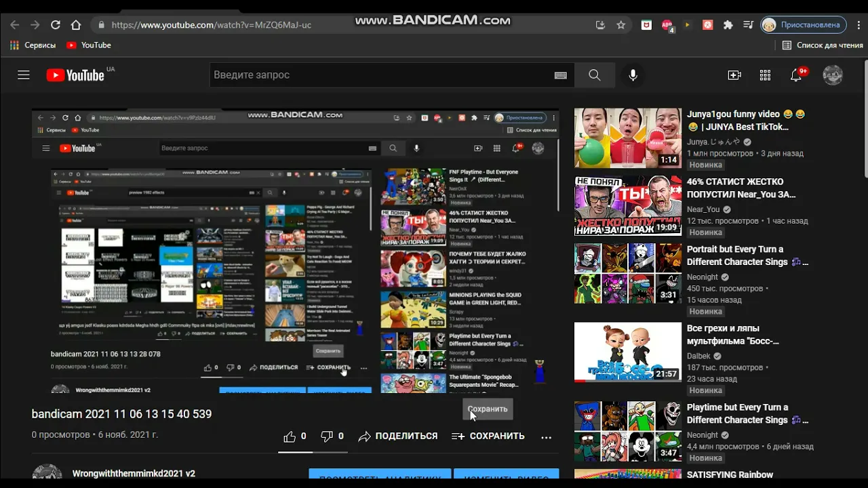Open Playtime but Every Turn video title
Viewport: 868px width, 488px height.
tap(747, 413)
